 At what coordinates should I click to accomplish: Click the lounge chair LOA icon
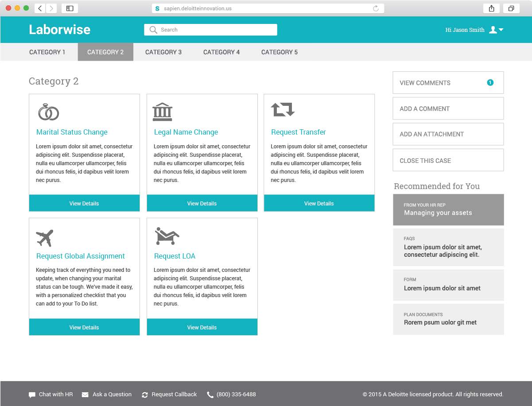coord(167,236)
